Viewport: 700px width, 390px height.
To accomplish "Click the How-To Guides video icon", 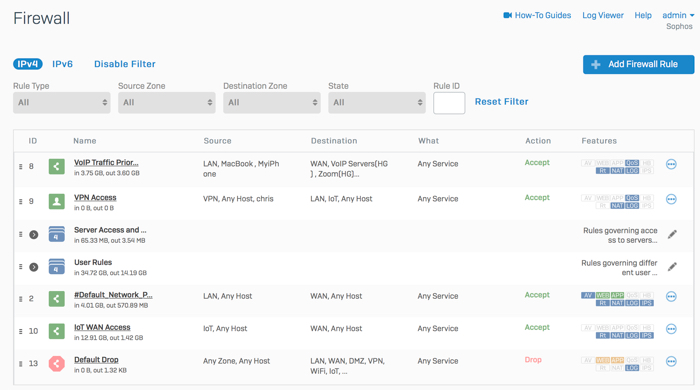I will tap(508, 15).
